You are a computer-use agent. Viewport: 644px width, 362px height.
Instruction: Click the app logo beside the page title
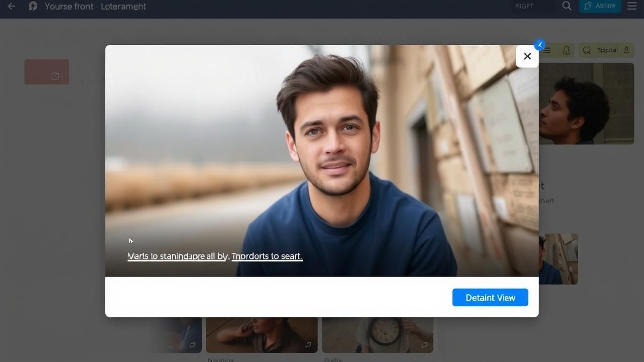pyautogui.click(x=33, y=7)
